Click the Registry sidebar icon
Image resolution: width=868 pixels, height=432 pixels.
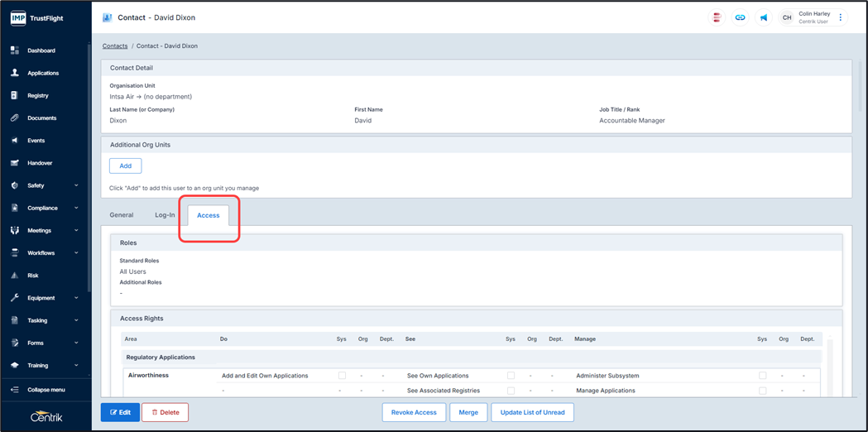[15, 95]
